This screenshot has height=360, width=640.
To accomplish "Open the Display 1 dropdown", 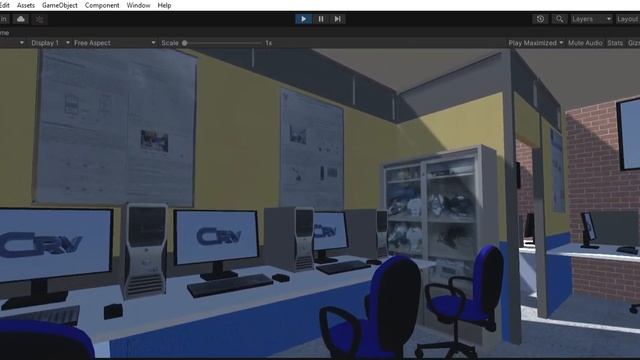I will [50, 43].
